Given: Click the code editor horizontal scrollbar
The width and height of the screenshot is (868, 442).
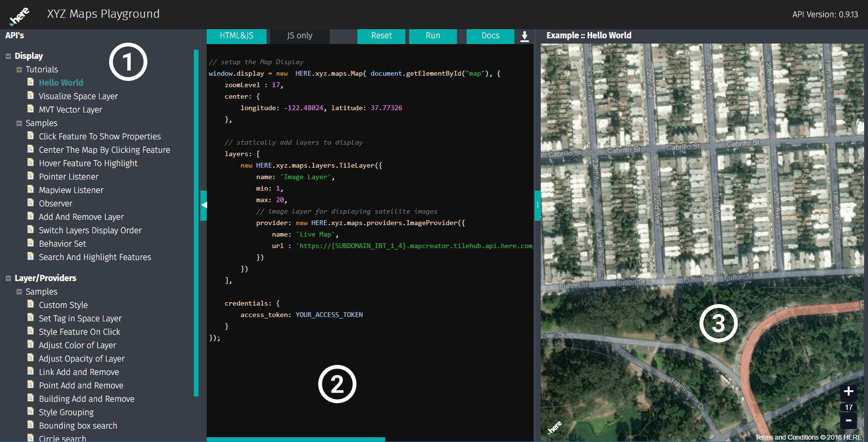Looking at the screenshot, I should [x=296, y=439].
